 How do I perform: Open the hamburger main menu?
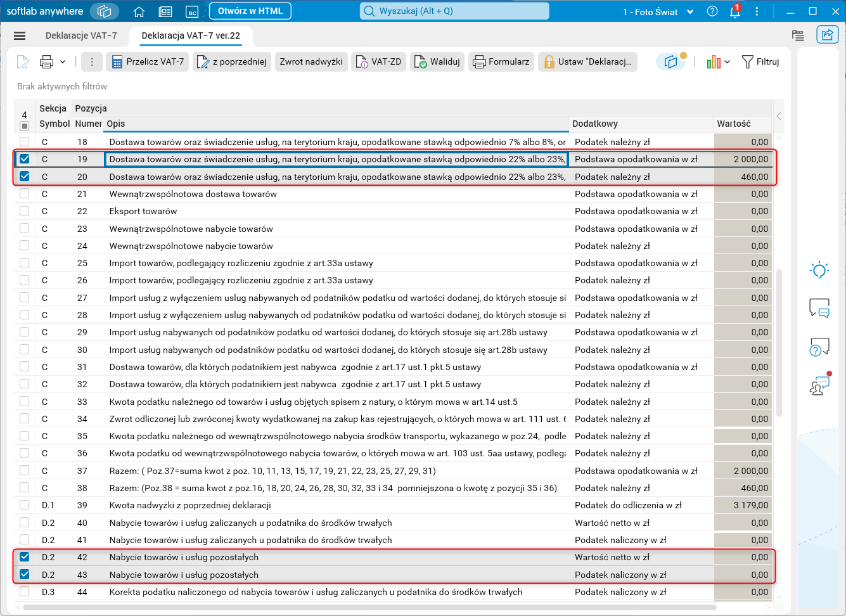click(x=20, y=36)
